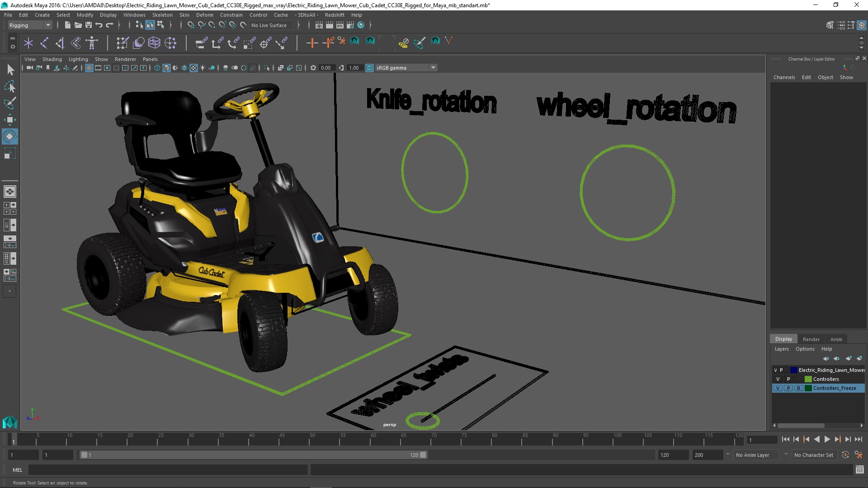Click the viewport gamma value field
The image size is (868, 488).
(354, 68)
